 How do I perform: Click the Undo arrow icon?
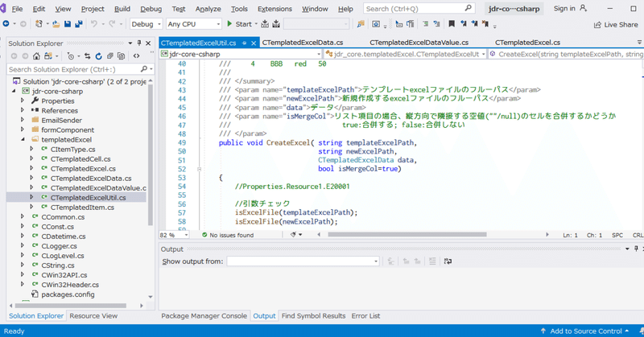pyautogui.click(x=94, y=24)
